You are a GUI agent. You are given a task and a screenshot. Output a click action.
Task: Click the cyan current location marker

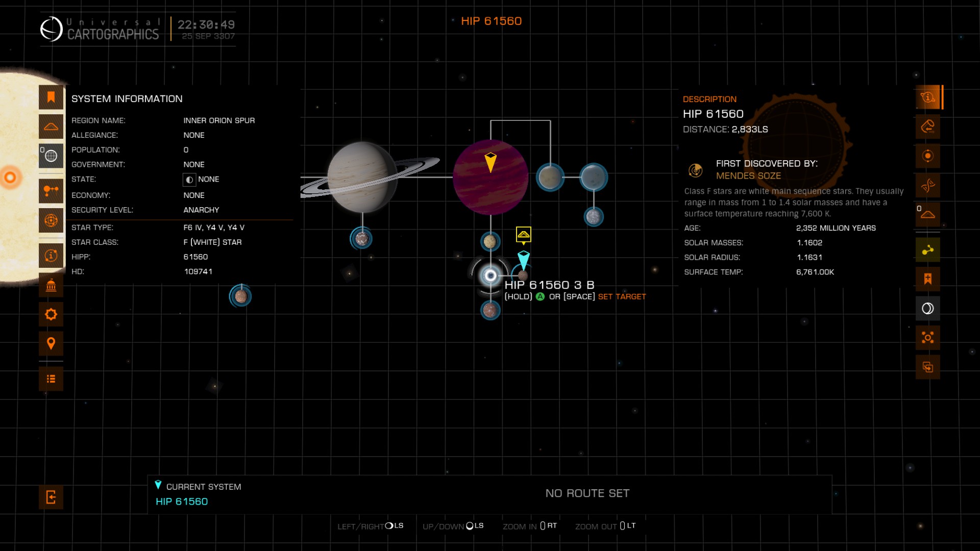(524, 259)
